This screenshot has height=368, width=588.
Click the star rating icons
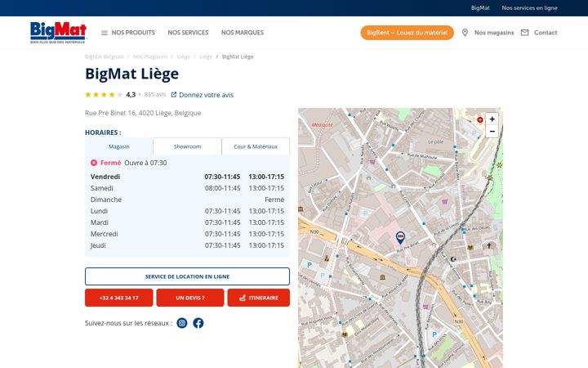point(104,95)
